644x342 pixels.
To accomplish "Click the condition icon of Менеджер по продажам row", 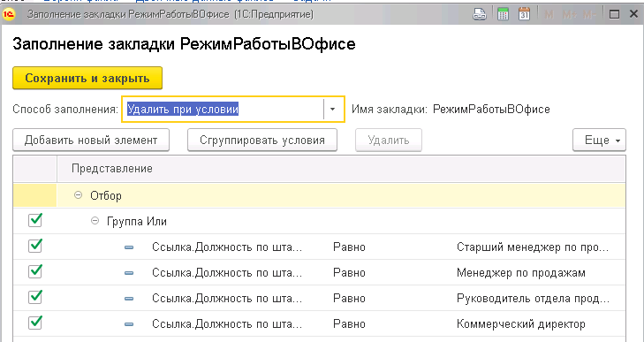I will [129, 273].
